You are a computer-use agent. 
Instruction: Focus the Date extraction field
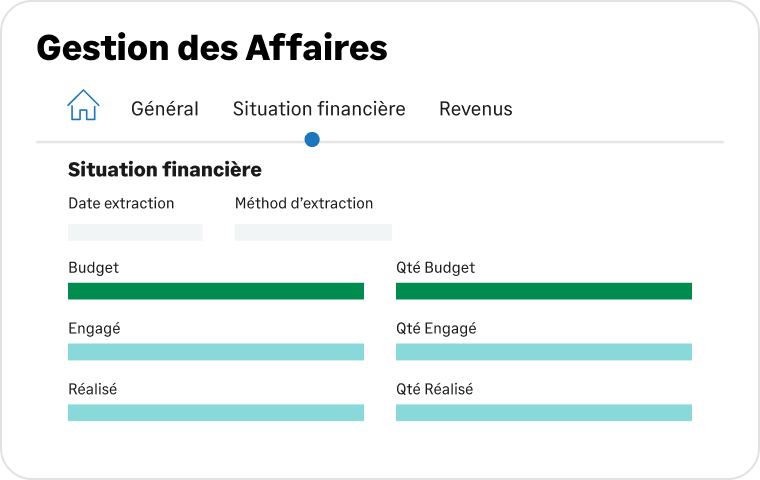pyautogui.click(x=135, y=232)
